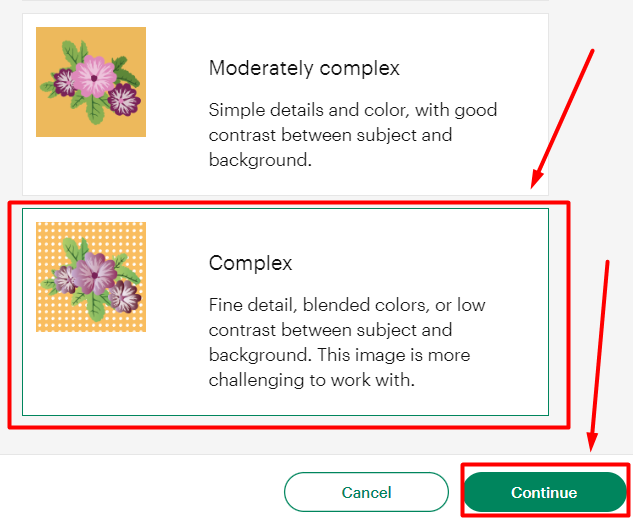Click the "Moderately complex" heading text
Image resolution: width=633 pixels, height=520 pixels.
pos(304,68)
